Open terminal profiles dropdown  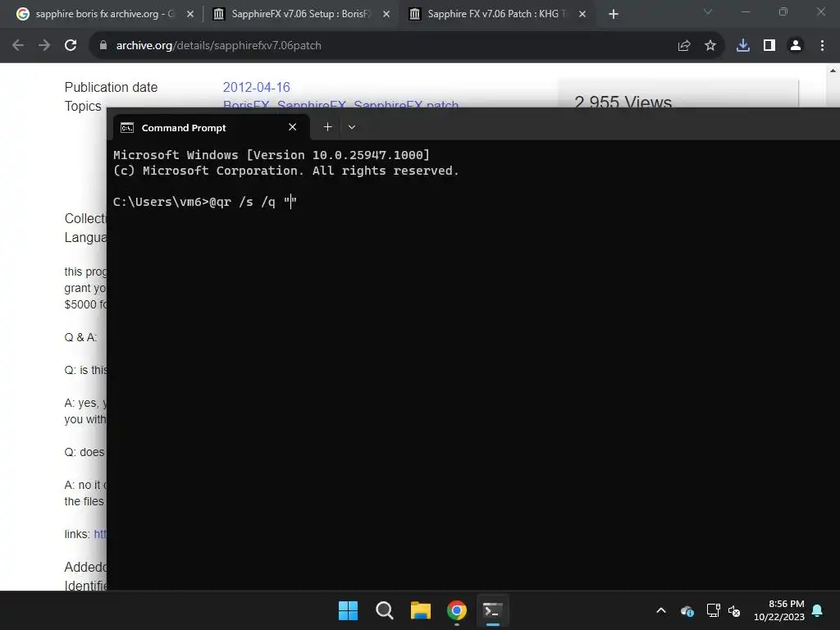pos(352,127)
